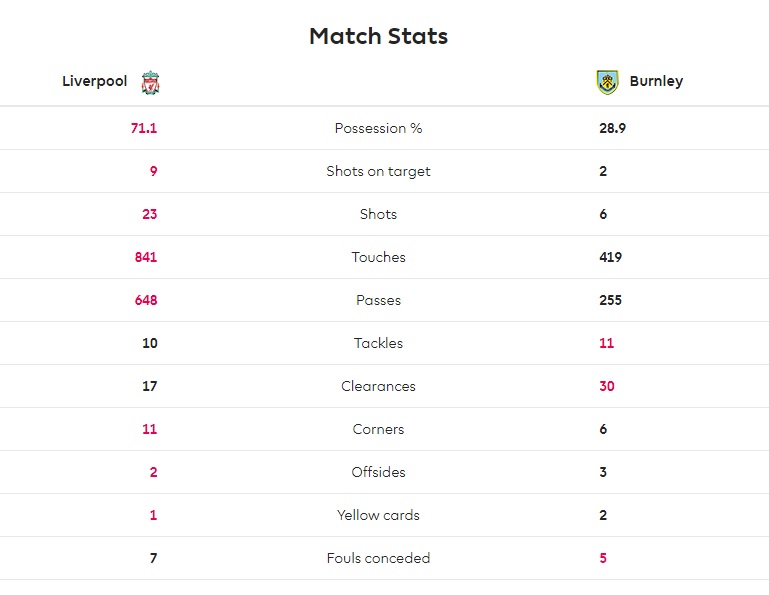Click Burnley's 5 fouls conceded value

603,558
